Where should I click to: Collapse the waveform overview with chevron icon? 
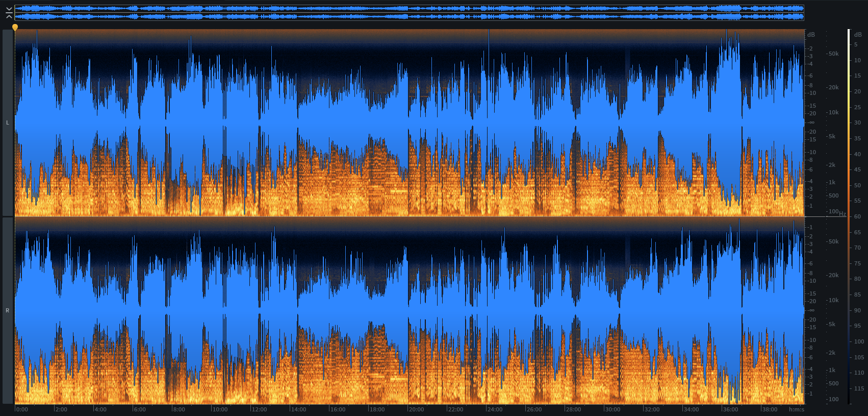9,13
